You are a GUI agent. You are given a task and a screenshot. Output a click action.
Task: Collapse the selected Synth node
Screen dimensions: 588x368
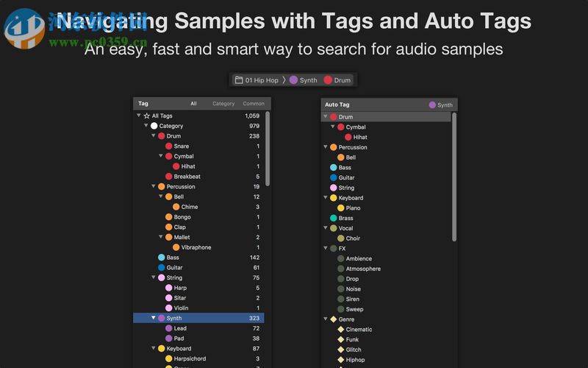point(154,318)
